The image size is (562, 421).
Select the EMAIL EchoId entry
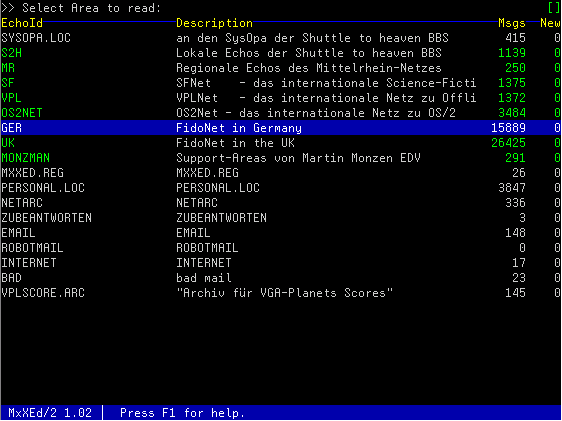coord(18,233)
